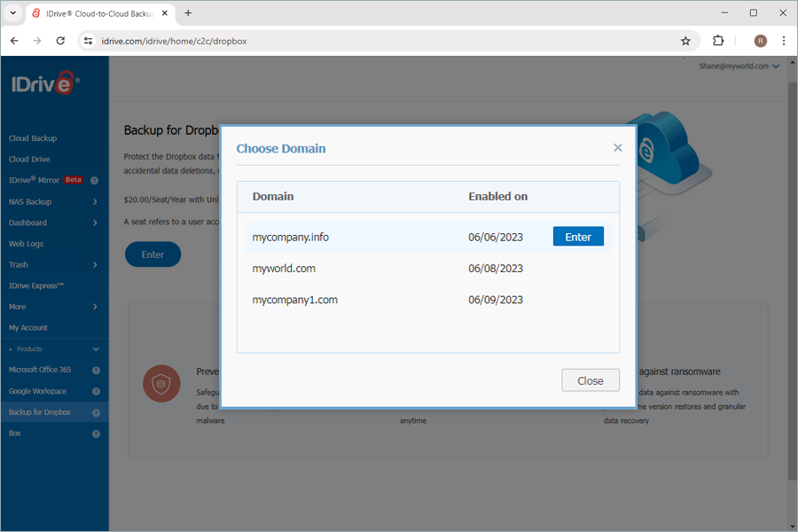798x532 pixels.
Task: Click help icon beside Backup for Dropbox
Action: (x=96, y=413)
